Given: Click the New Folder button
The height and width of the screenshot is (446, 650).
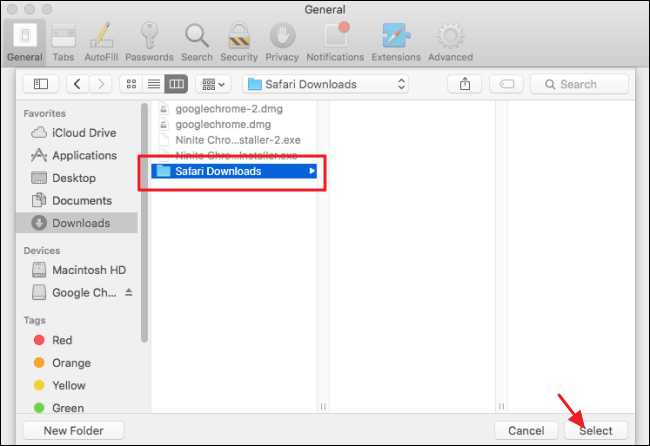Looking at the screenshot, I should pos(73,431).
